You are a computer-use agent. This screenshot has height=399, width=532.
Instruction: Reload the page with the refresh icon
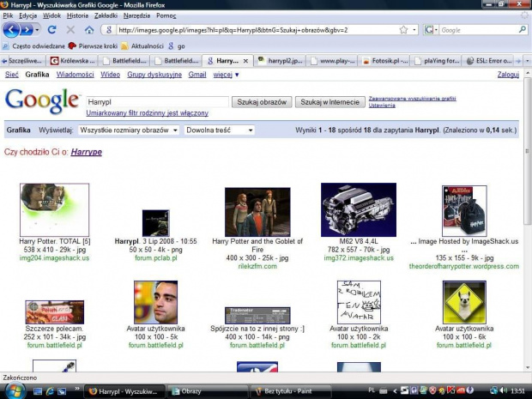click(x=51, y=30)
